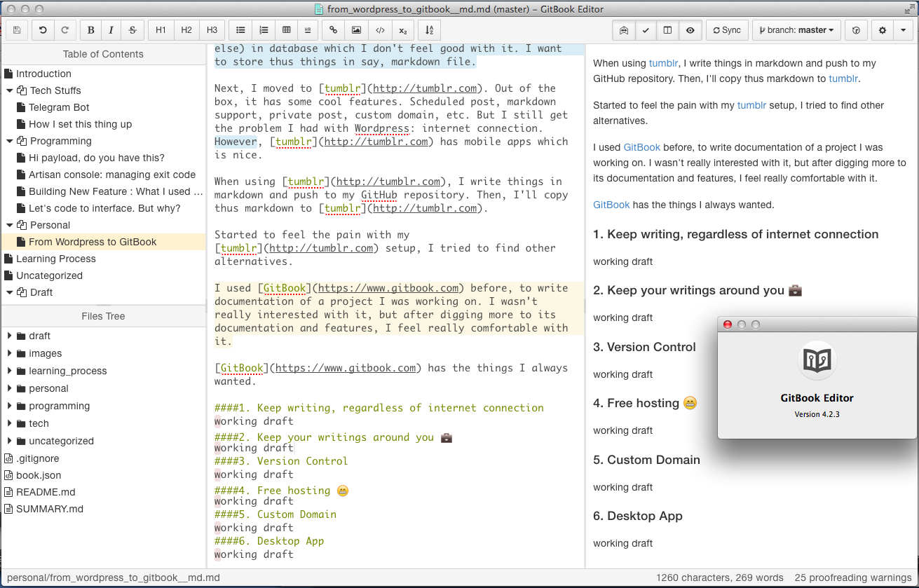Collapse the Tech Stuffs chapter

pyautogui.click(x=10, y=90)
